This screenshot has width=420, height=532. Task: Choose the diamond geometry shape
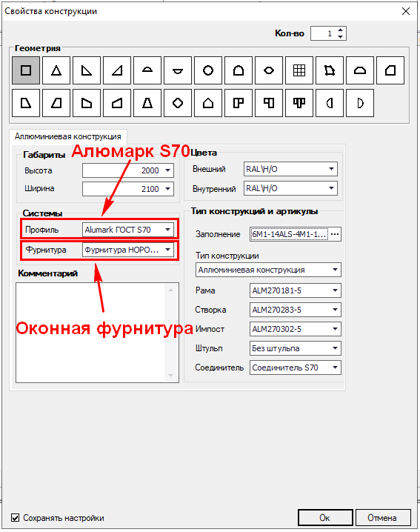[x=178, y=103]
